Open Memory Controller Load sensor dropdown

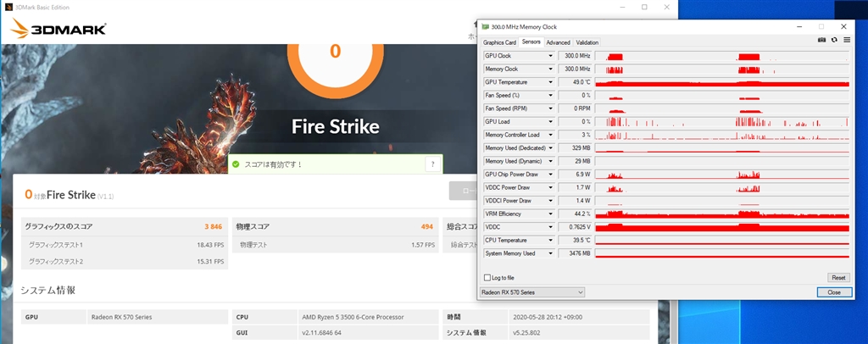tap(551, 135)
